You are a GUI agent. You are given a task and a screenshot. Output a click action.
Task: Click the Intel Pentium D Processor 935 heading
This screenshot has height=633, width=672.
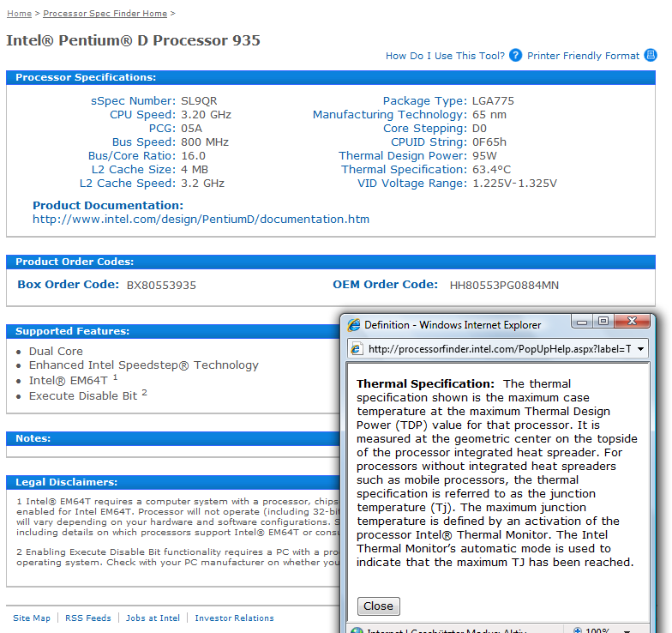[x=134, y=40]
